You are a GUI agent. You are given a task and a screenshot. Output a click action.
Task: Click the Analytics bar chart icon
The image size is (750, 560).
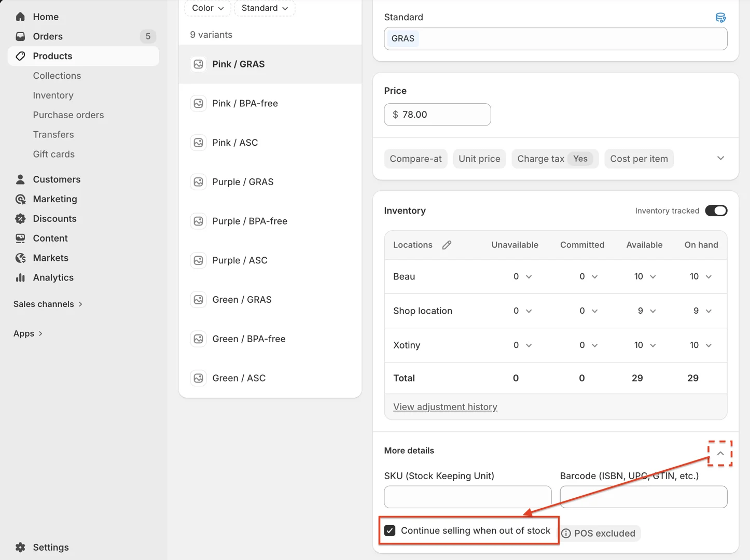(x=20, y=277)
